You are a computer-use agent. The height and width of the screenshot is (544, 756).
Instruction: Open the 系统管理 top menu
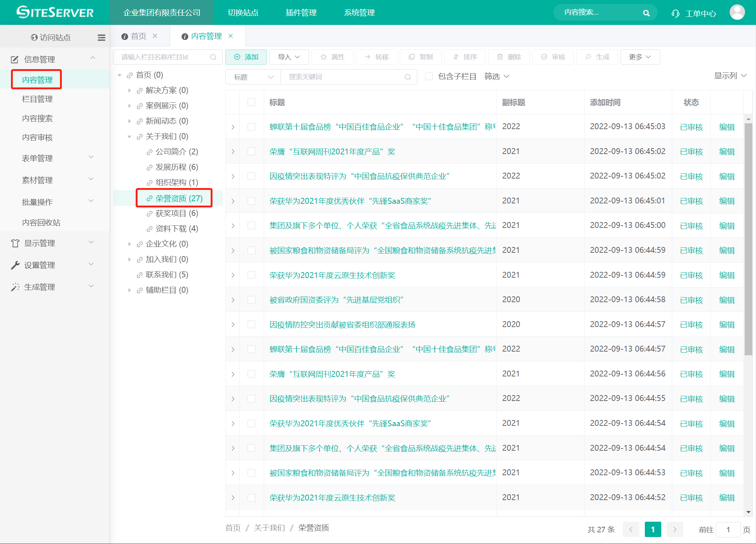click(359, 13)
